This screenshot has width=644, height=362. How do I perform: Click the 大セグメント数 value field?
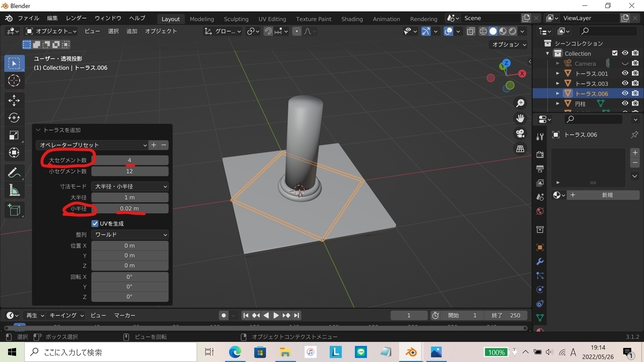[x=130, y=160]
